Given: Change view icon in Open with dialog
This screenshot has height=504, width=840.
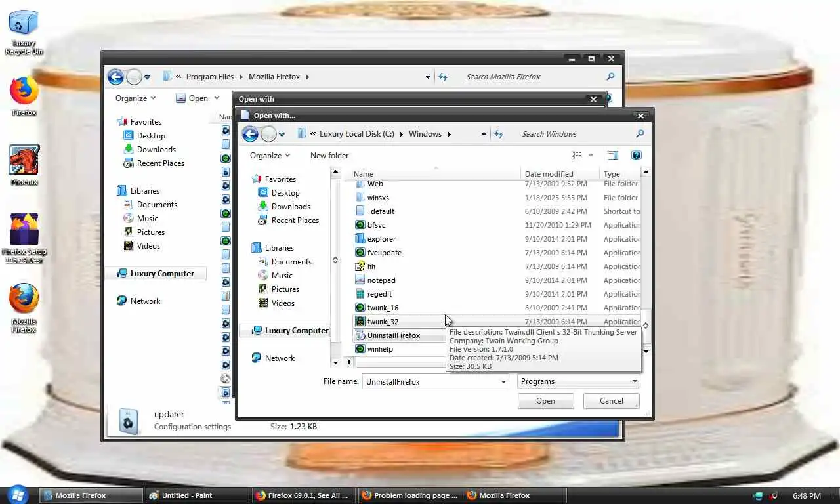Looking at the screenshot, I should tap(577, 156).
